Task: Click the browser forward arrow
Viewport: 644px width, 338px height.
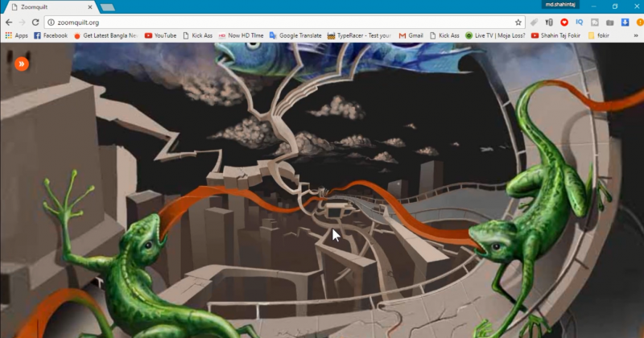Action: [23, 23]
